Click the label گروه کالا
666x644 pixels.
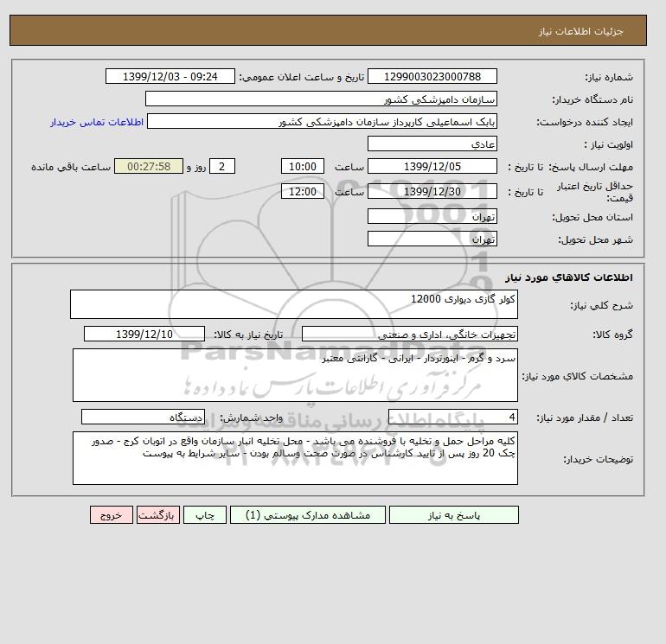613,335
